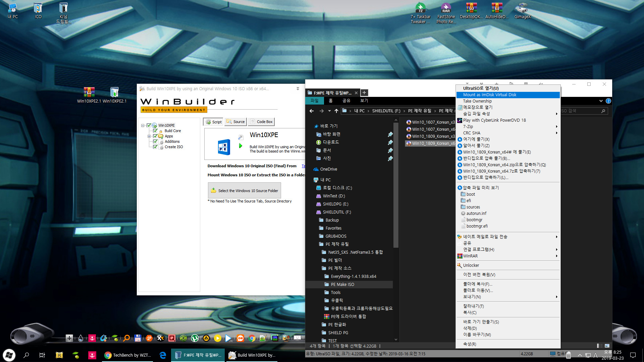
Task: Launch the yellow play-button player in dock
Action: 217,338
